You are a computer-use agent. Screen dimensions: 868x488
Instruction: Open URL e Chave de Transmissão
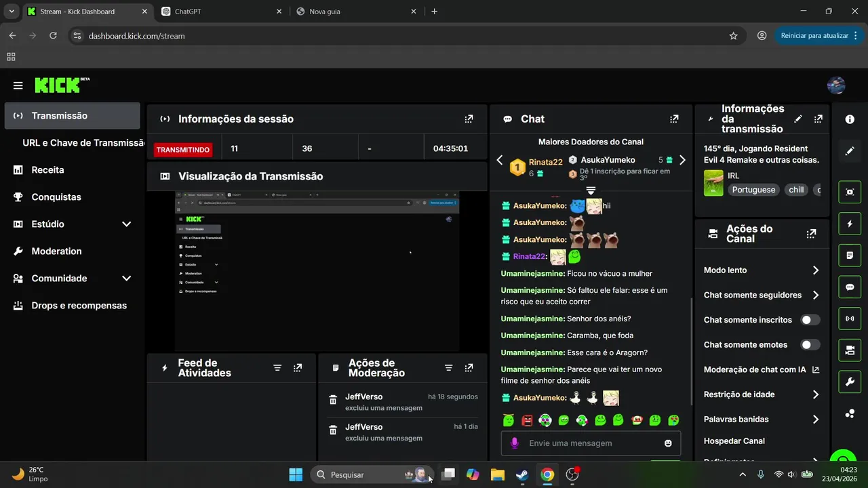tap(83, 143)
